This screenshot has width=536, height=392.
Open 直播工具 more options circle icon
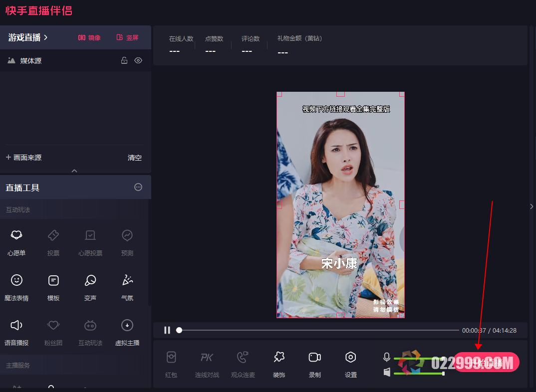(138, 187)
